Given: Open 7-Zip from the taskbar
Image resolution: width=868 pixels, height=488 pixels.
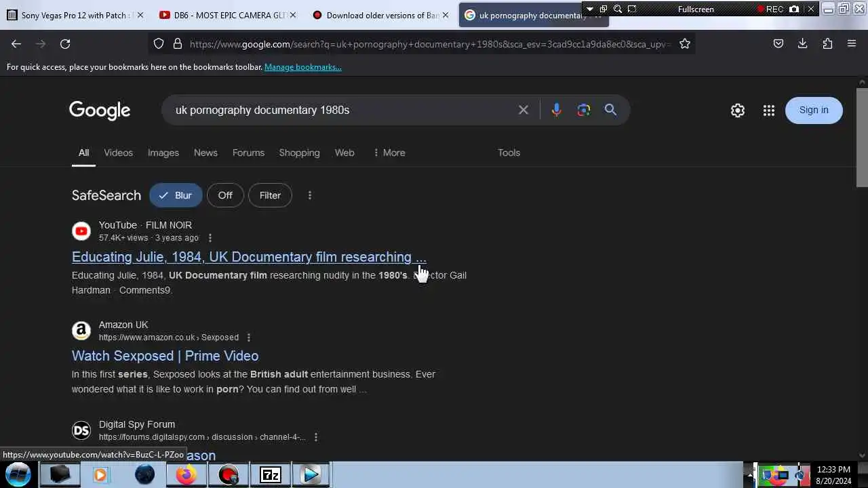Looking at the screenshot, I should tap(270, 474).
